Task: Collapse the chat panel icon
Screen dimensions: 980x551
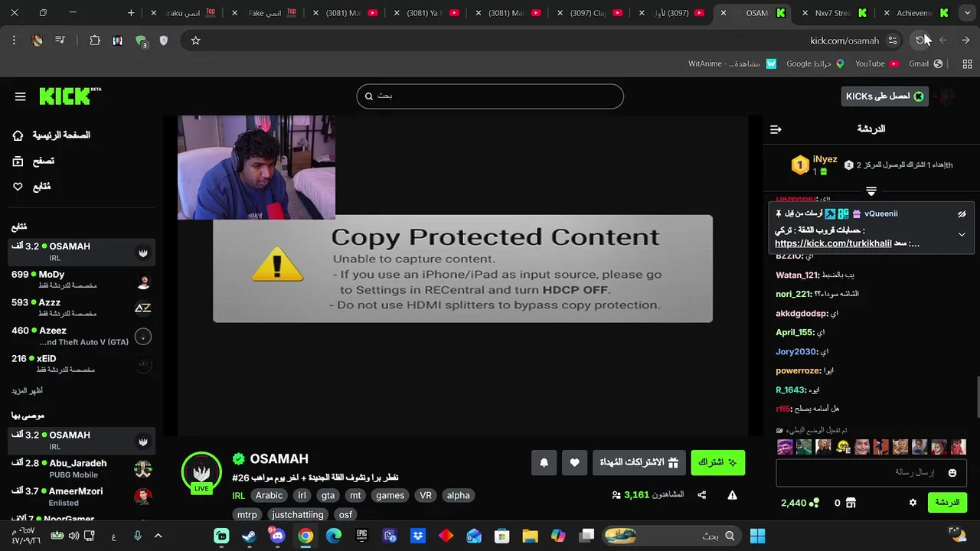Action: (776, 129)
